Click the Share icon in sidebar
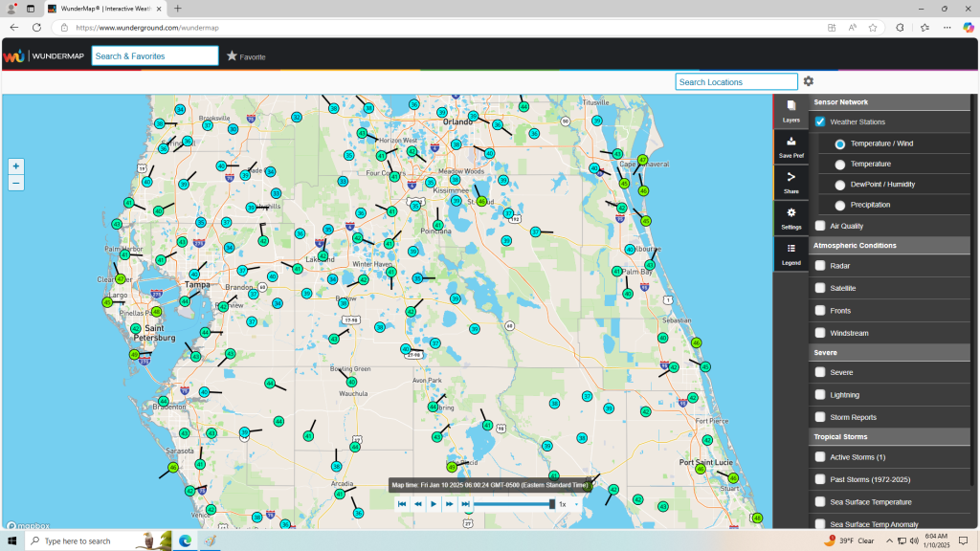Viewport: 980px width, 551px height. pos(791,182)
